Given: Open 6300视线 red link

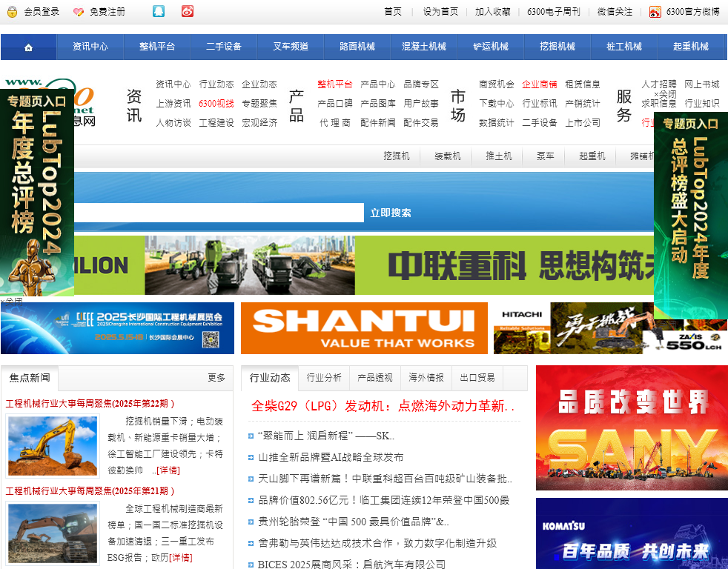Looking at the screenshot, I should 216,104.
